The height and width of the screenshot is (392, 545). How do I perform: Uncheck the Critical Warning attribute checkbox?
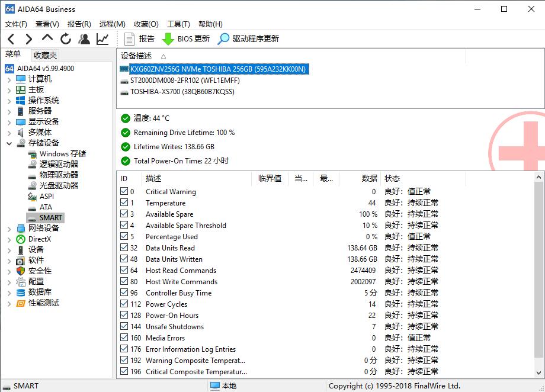[124, 191]
